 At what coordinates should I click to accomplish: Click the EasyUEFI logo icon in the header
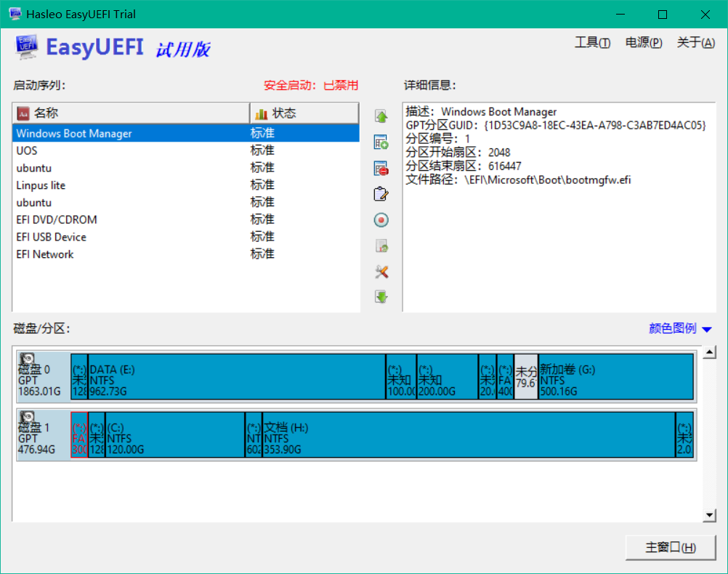[26, 47]
